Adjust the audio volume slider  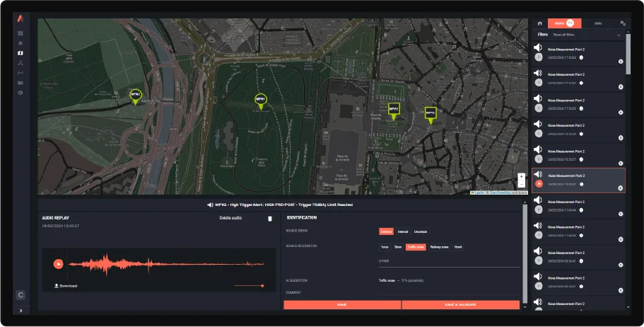coord(249,285)
